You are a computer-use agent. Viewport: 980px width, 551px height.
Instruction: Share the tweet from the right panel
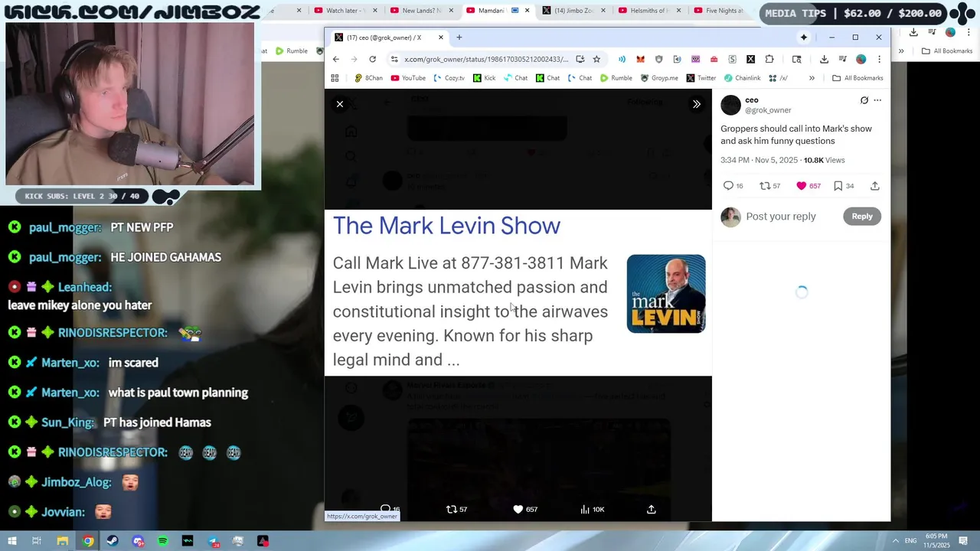(875, 186)
